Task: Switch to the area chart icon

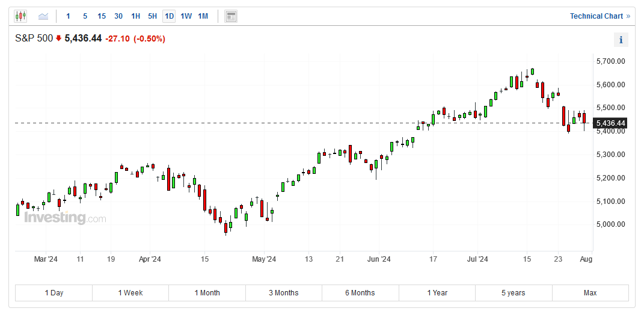Action: 43,16
